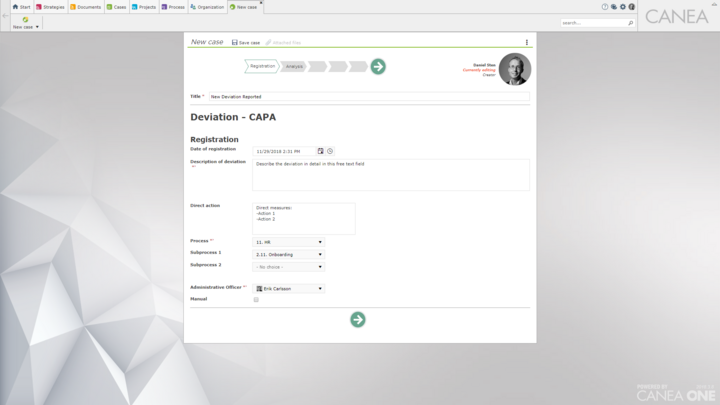Click the help question mark icon
Viewport: 720px width, 405px height.
click(x=605, y=7)
